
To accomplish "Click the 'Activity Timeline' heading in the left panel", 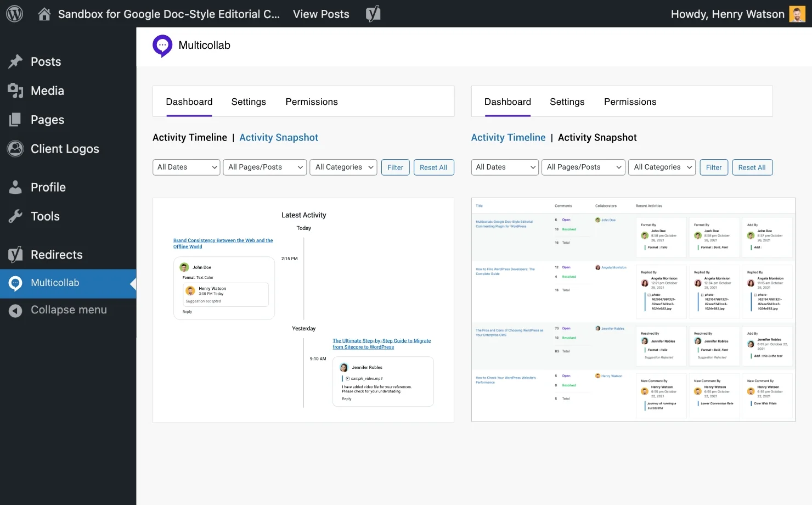I will tap(190, 138).
